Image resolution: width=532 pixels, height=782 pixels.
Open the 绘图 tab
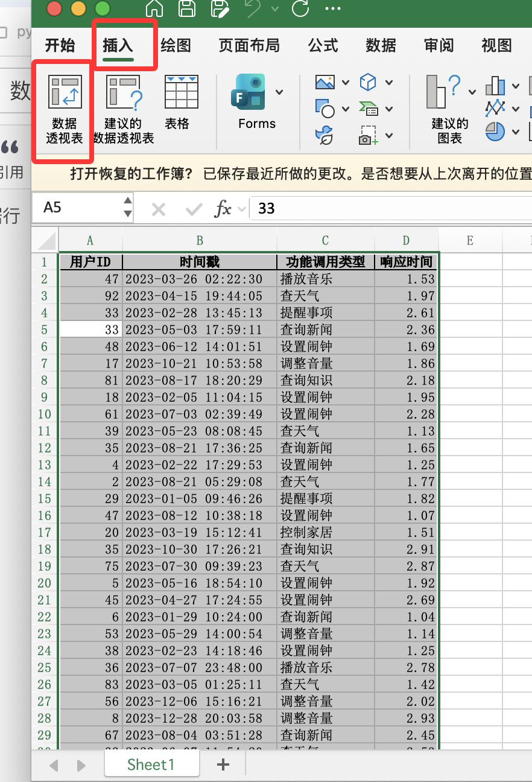[176, 45]
